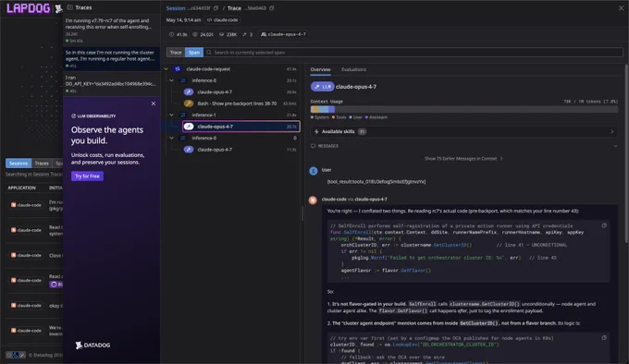
Task: Click the claude-code assistant avatar icon
Action: coord(313,200)
